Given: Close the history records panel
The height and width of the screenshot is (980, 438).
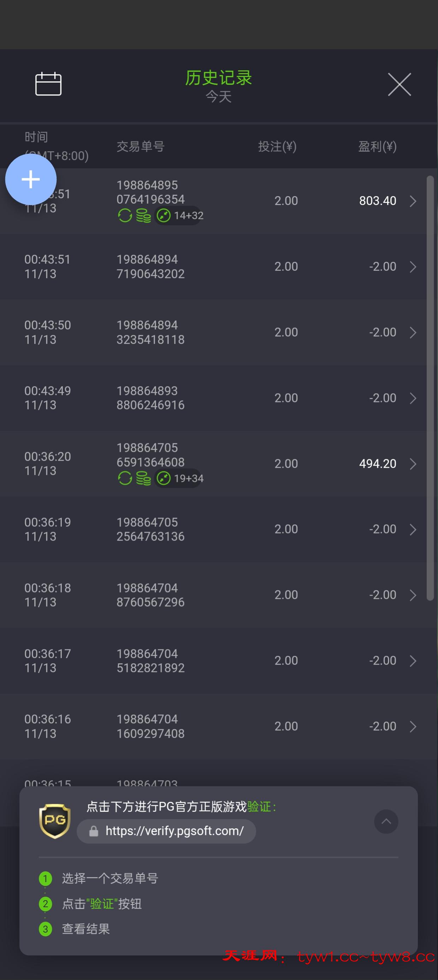Looking at the screenshot, I should coord(399,84).
